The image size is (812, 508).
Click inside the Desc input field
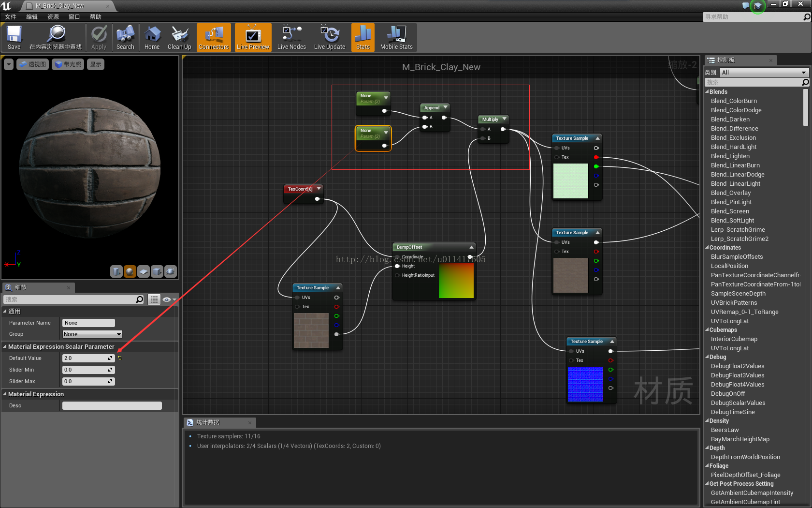[112, 405]
